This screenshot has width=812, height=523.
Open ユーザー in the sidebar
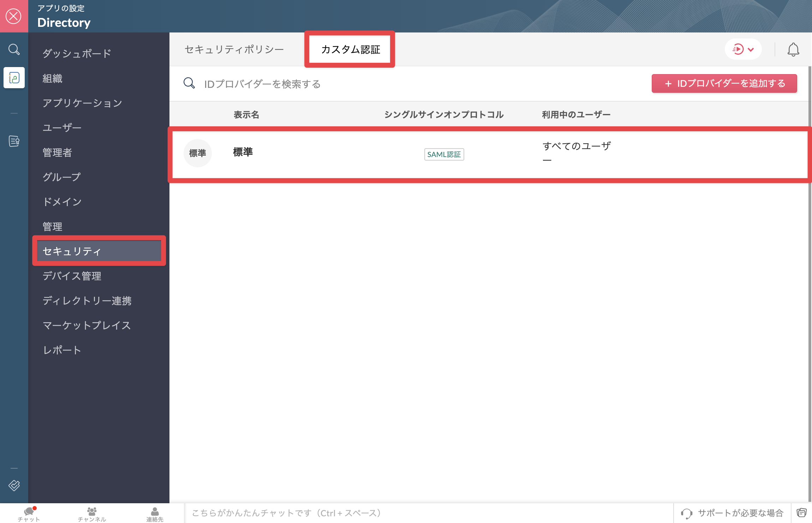coord(62,128)
